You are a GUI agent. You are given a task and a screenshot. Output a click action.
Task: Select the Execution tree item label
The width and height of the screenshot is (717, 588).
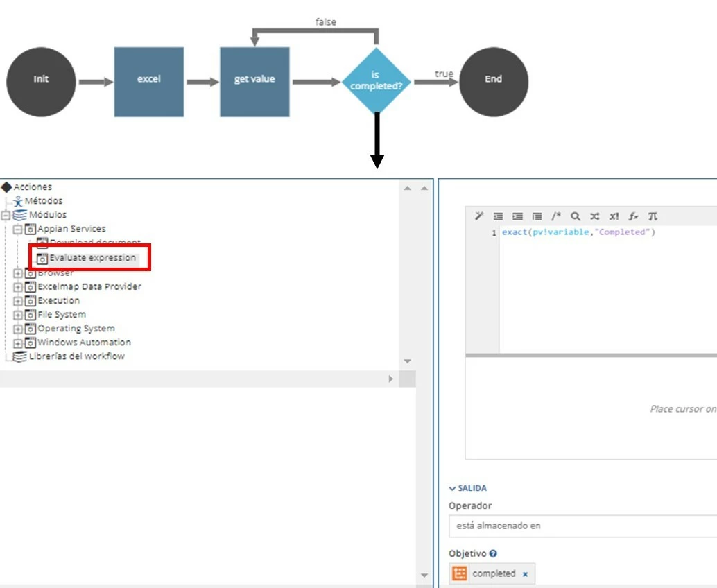click(58, 300)
